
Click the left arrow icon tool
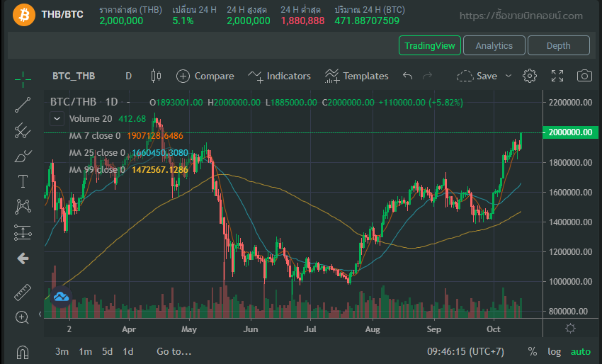[x=23, y=258]
